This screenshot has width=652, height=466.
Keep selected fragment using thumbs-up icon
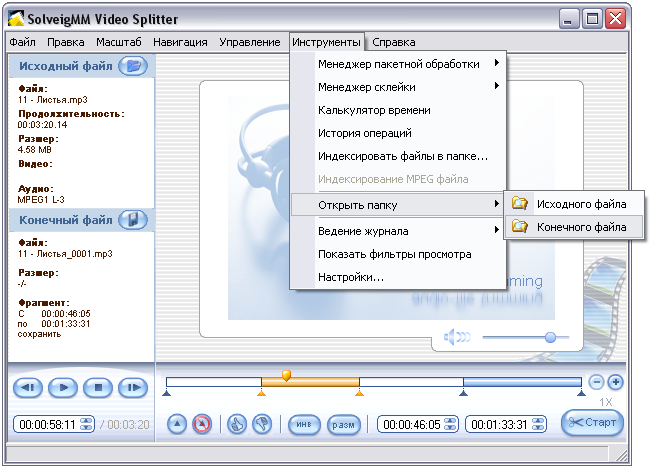pos(237,424)
